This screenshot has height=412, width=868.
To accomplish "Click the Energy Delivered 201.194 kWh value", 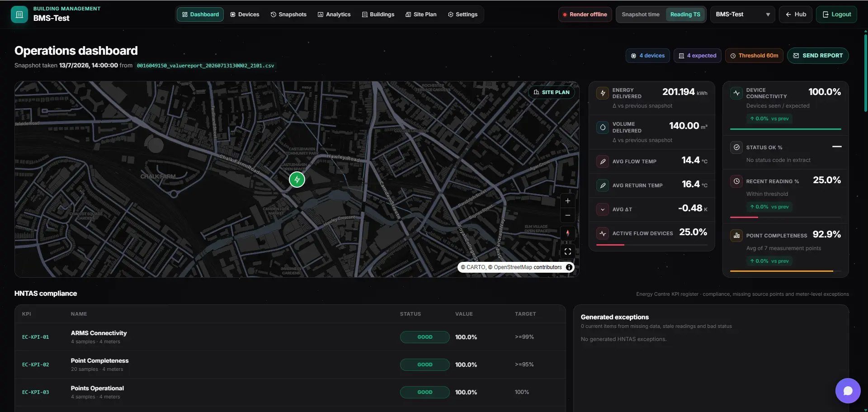I will click(x=684, y=92).
